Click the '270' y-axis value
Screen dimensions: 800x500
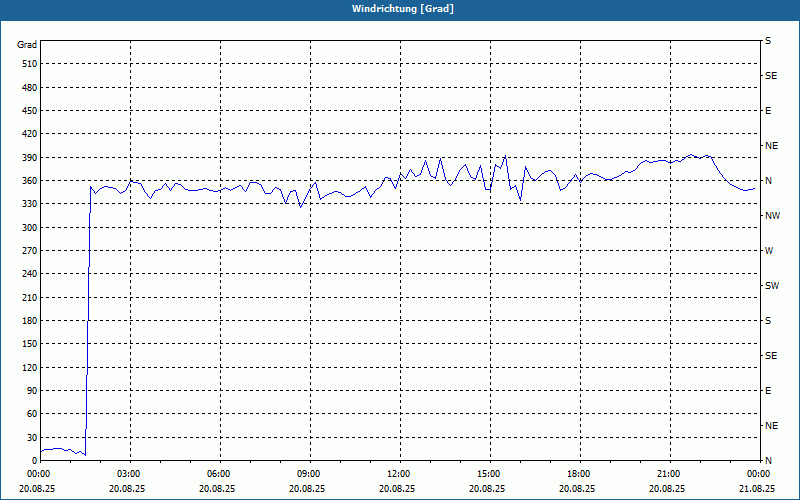point(30,251)
